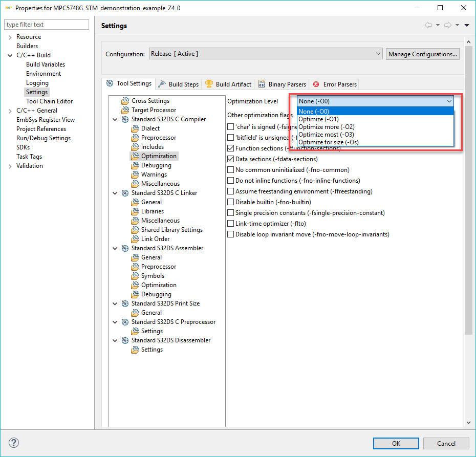Image resolution: width=476 pixels, height=457 pixels.
Task: Click the compiler Preprocessor folder icon
Action: tap(135, 138)
